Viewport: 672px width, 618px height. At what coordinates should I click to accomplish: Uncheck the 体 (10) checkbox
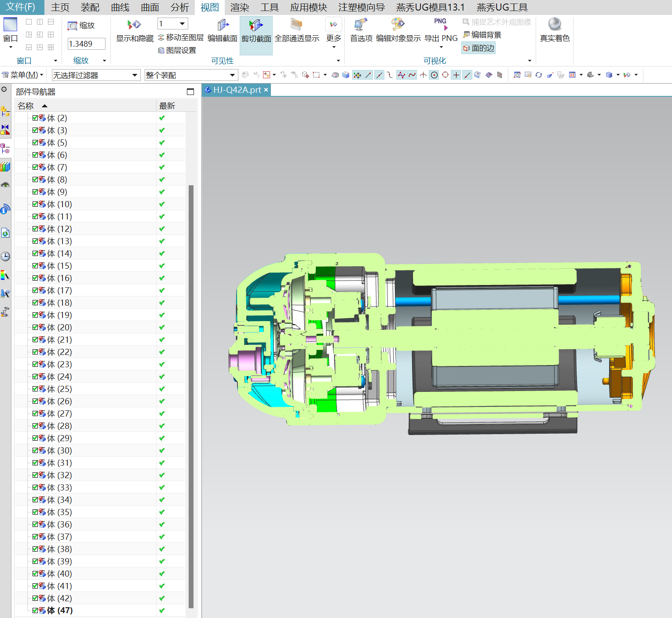(35, 204)
